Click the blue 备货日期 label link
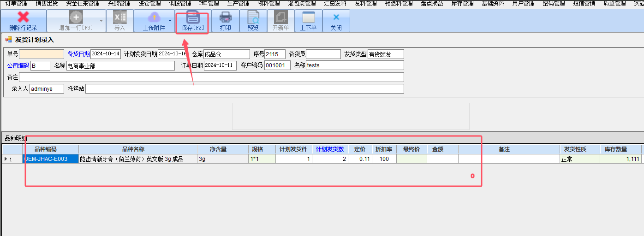Image resolution: width=644 pixels, height=236 pixels. coord(78,54)
